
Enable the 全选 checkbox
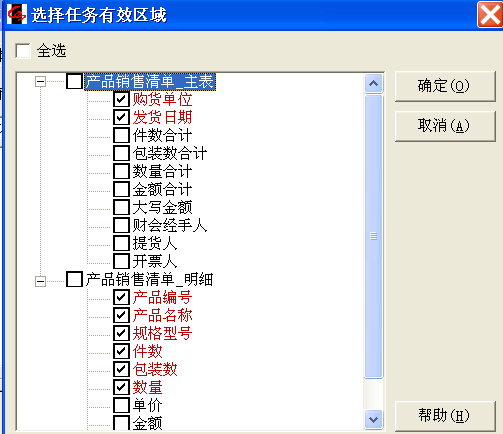click(x=23, y=51)
